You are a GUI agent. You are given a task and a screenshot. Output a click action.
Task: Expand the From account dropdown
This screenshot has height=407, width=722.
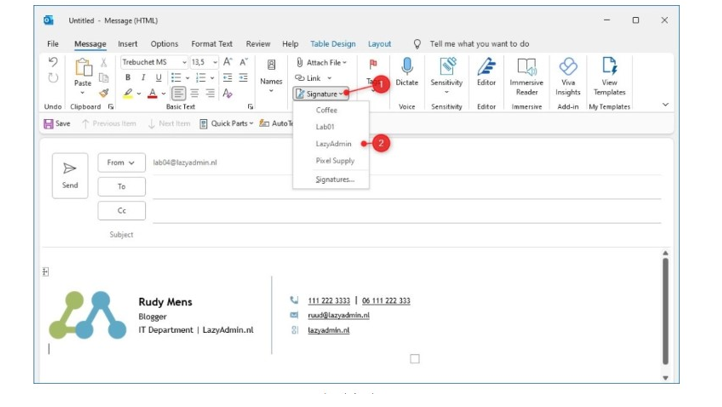point(121,162)
